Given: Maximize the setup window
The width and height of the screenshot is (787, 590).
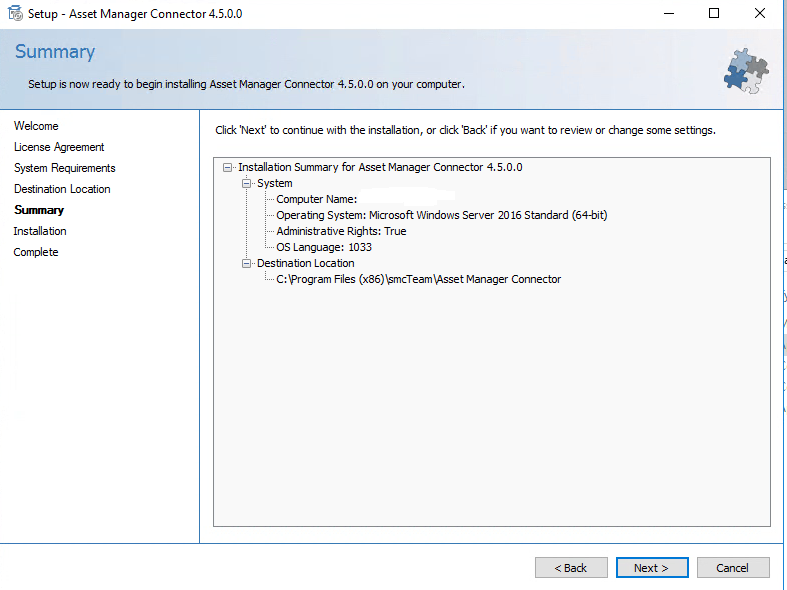Looking at the screenshot, I should coord(714,14).
